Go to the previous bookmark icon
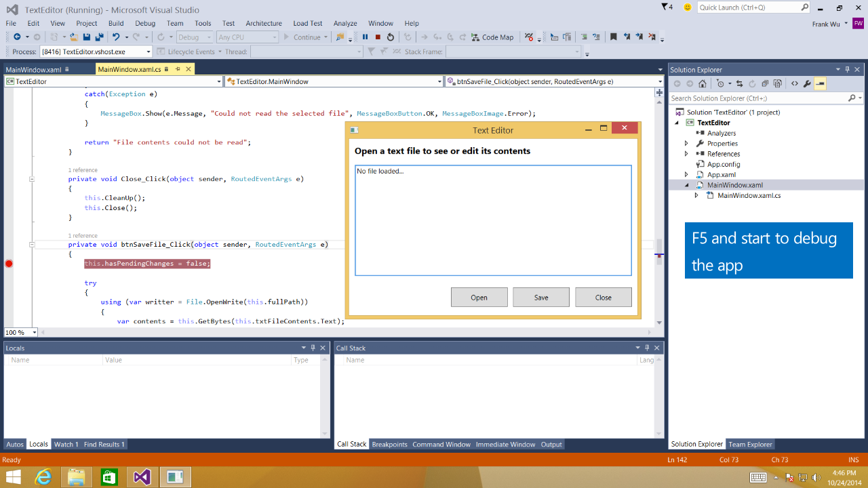Image resolution: width=868 pixels, height=488 pixels. tap(627, 37)
